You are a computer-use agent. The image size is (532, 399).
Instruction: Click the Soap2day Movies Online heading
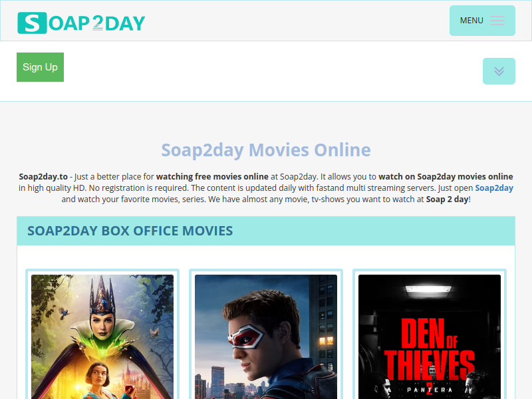pos(266,150)
